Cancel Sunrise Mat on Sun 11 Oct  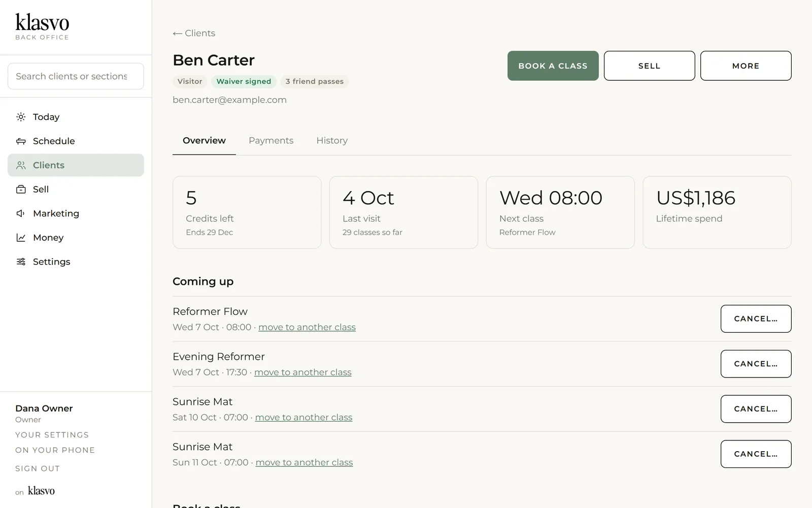[x=756, y=454]
